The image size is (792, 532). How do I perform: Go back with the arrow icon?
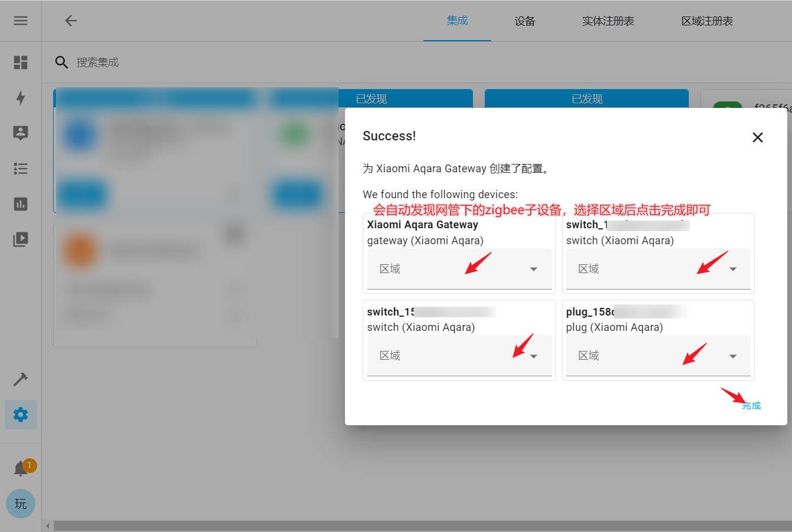pos(71,21)
